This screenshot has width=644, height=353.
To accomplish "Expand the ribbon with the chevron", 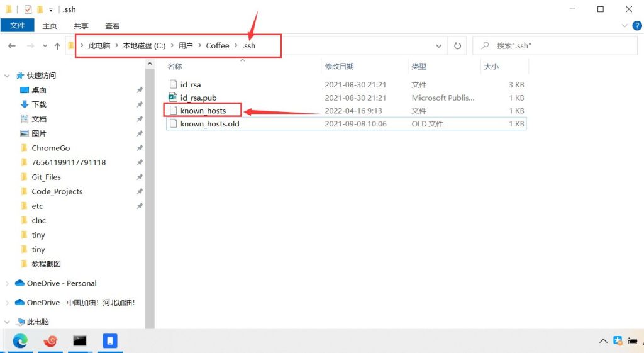I will pyautogui.click(x=625, y=25).
